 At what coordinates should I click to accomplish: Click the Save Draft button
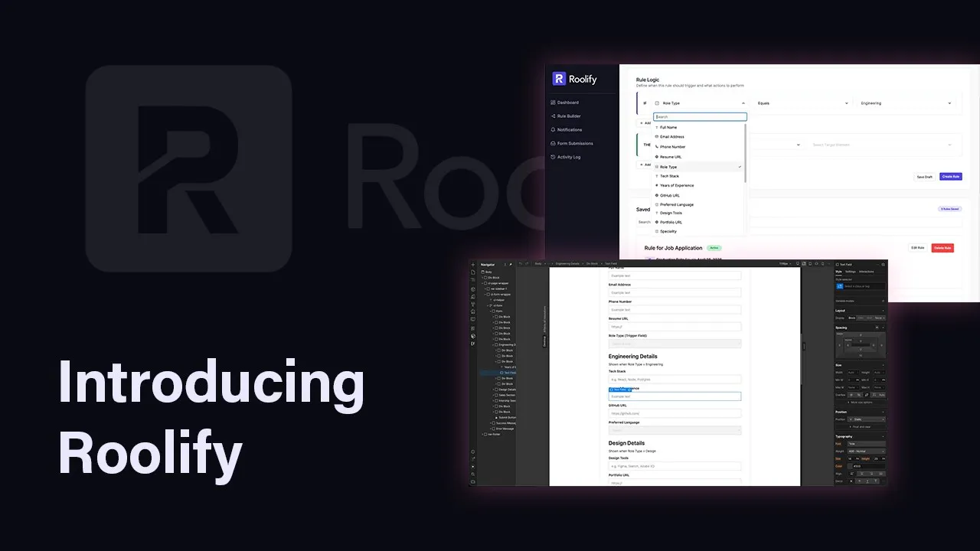coord(924,177)
